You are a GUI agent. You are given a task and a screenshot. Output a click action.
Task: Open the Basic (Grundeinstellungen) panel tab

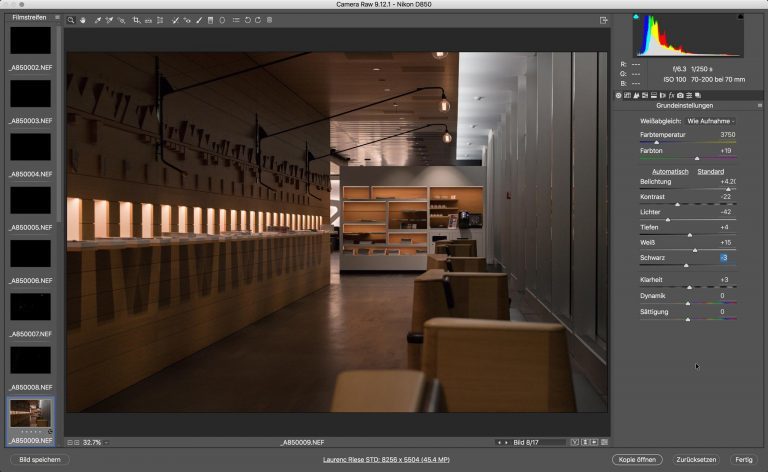tap(619, 95)
